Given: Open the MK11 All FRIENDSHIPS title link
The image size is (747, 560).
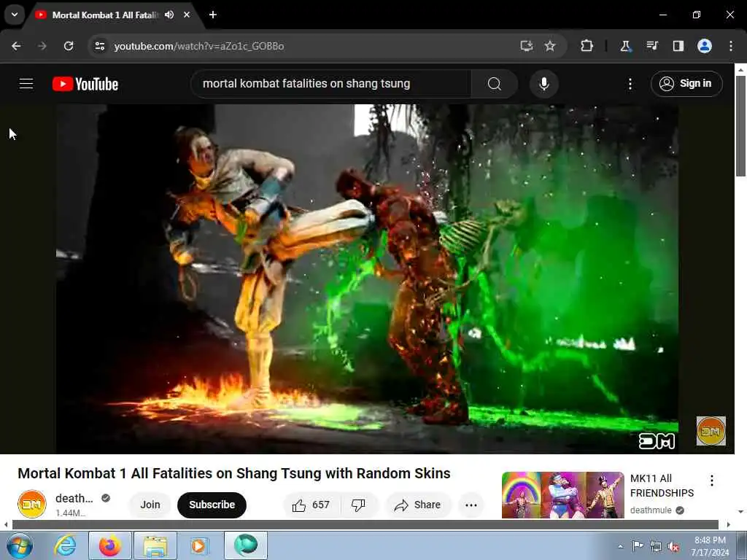Looking at the screenshot, I should (x=662, y=486).
